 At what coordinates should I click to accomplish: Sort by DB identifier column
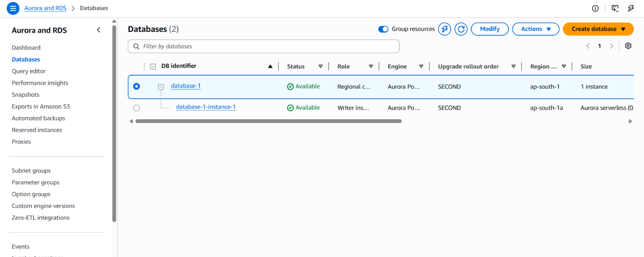[x=270, y=66]
